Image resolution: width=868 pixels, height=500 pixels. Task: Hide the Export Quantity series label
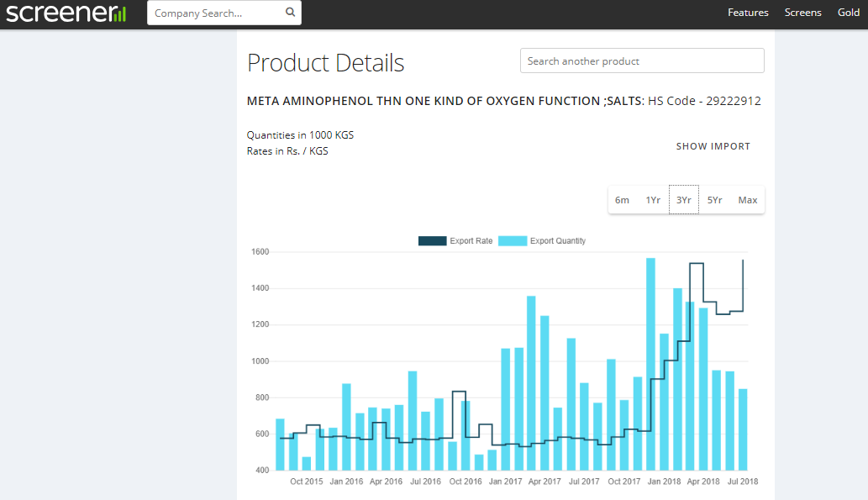[558, 241]
